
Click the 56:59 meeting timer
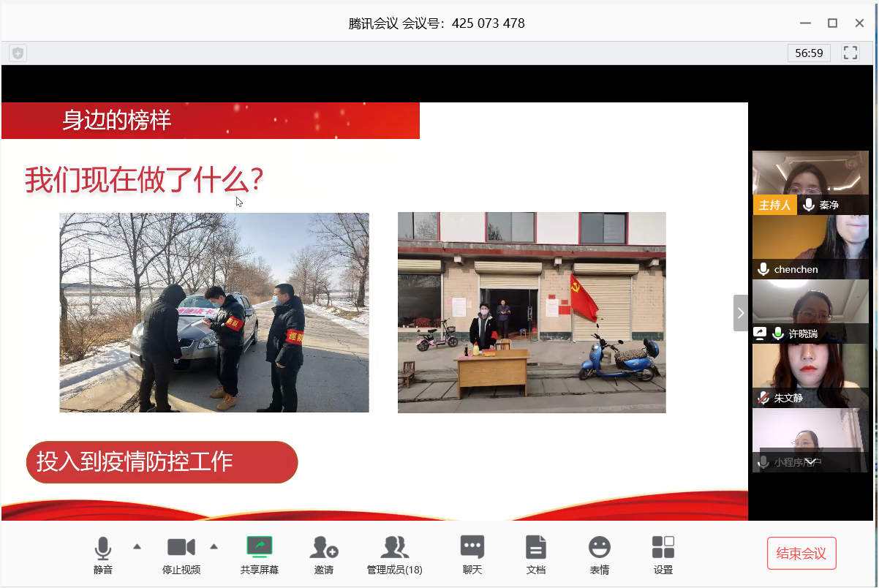[x=809, y=53]
